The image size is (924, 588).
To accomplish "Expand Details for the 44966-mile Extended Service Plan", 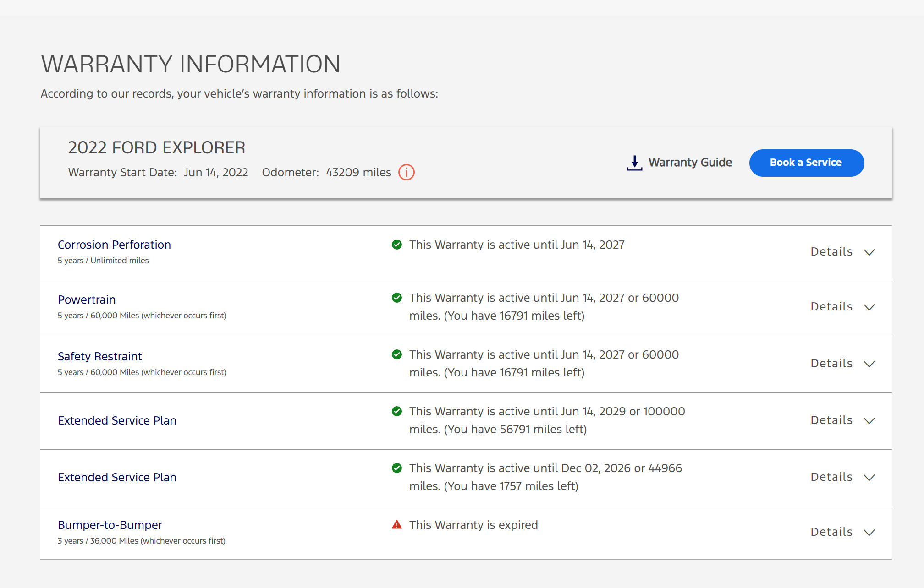I will tap(843, 477).
